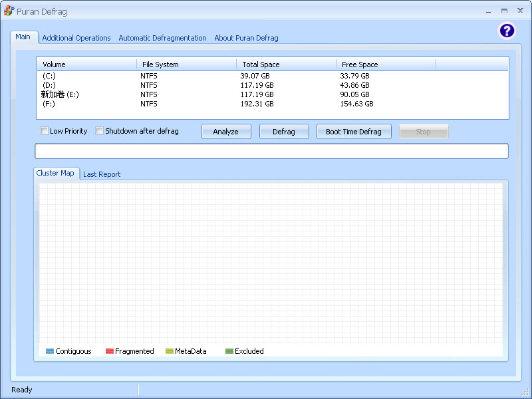
Task: Click the Contiguous blue legend swatch
Action: tap(50, 351)
